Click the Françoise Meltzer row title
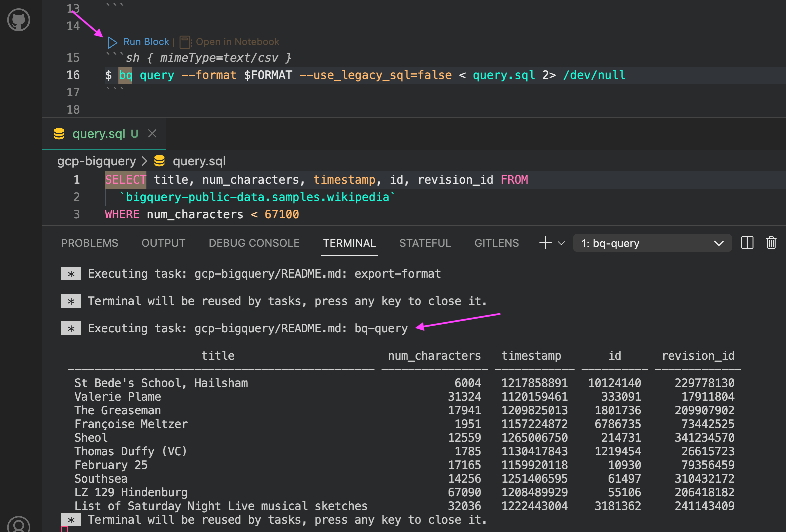 click(131, 424)
